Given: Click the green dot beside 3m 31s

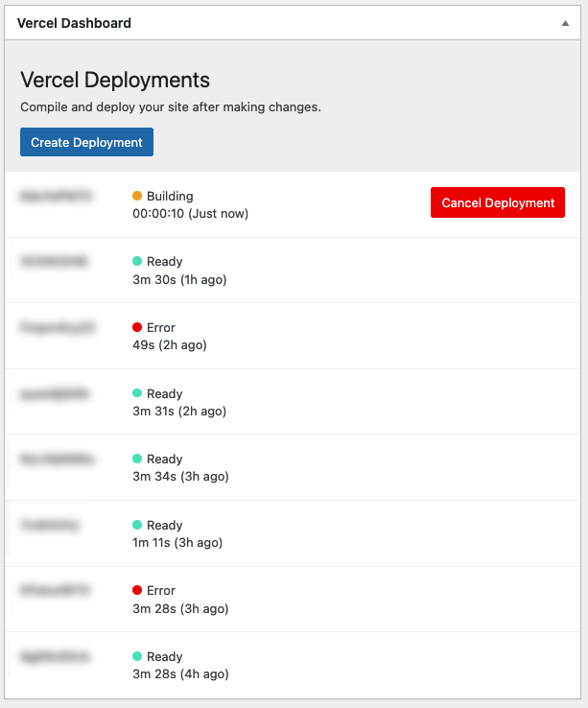Looking at the screenshot, I should coord(137,393).
